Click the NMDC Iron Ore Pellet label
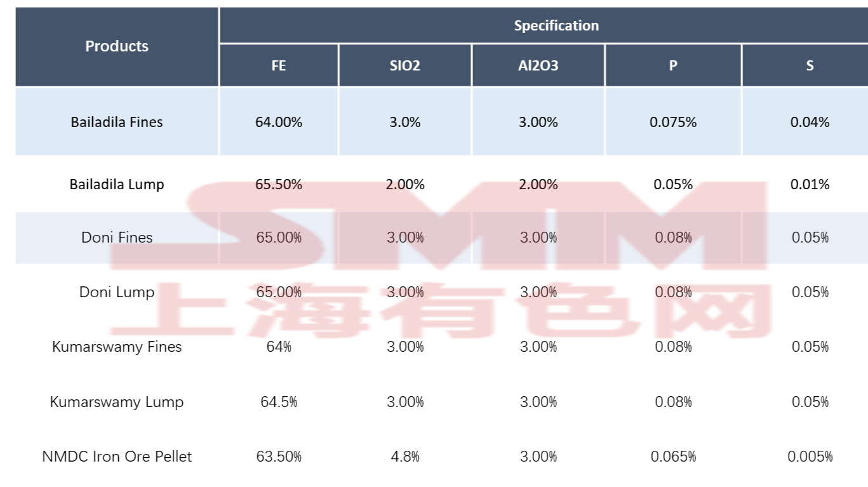This screenshot has width=868, height=487. [117, 457]
